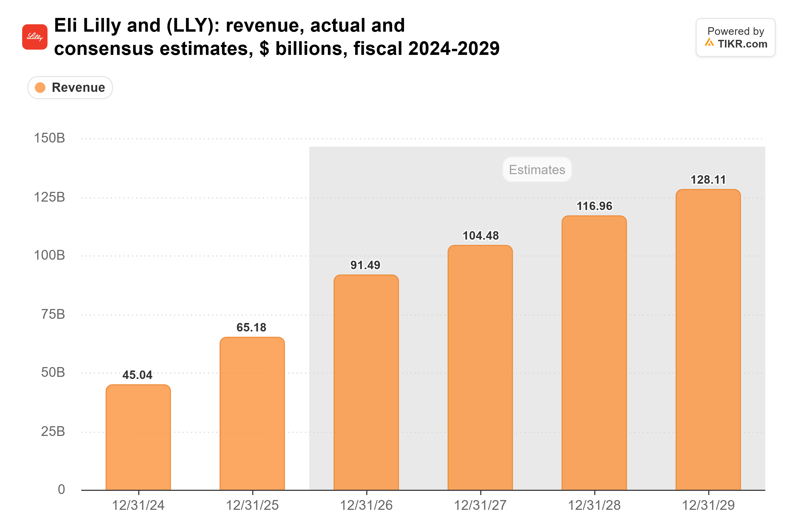Click the 91.49 data label
The image size is (798, 532).
[x=365, y=265]
